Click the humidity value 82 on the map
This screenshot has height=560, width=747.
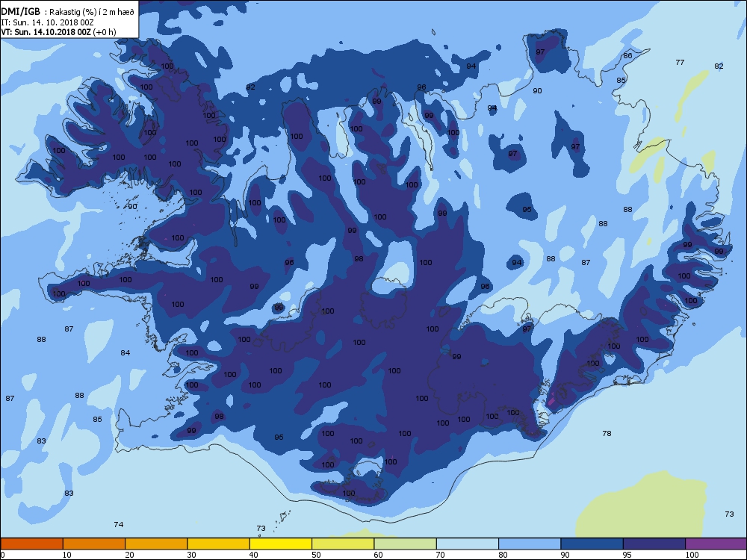(719, 66)
